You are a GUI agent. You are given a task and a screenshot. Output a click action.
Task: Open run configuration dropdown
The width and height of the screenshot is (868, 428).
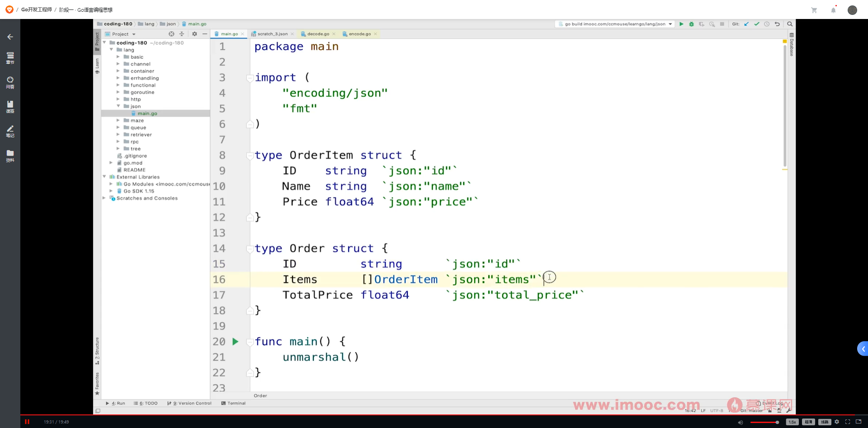670,24
